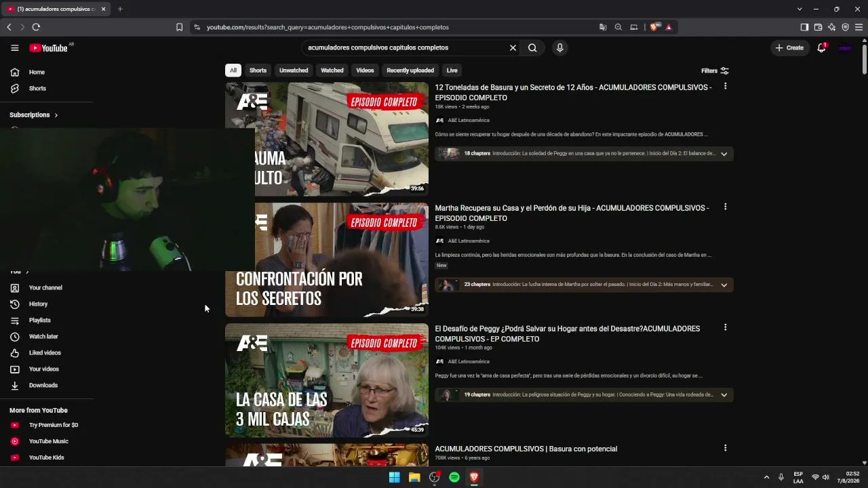Open more options for 12 Toneladas de Basura
Viewport: 868px width, 488px height.
pos(725,86)
